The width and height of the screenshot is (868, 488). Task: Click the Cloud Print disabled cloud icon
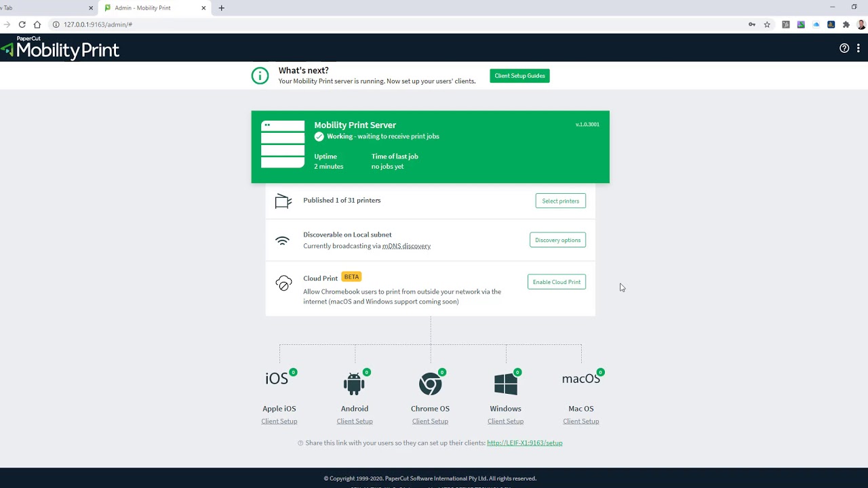pos(283,283)
